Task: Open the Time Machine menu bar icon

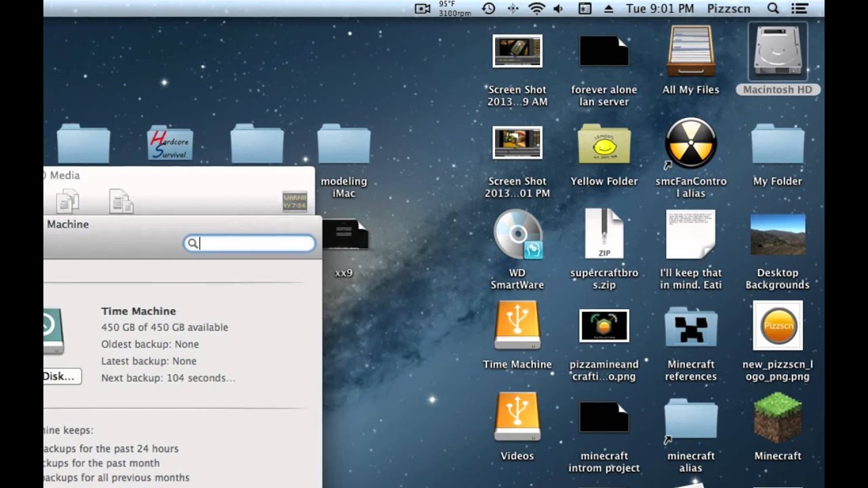Action: [x=488, y=8]
